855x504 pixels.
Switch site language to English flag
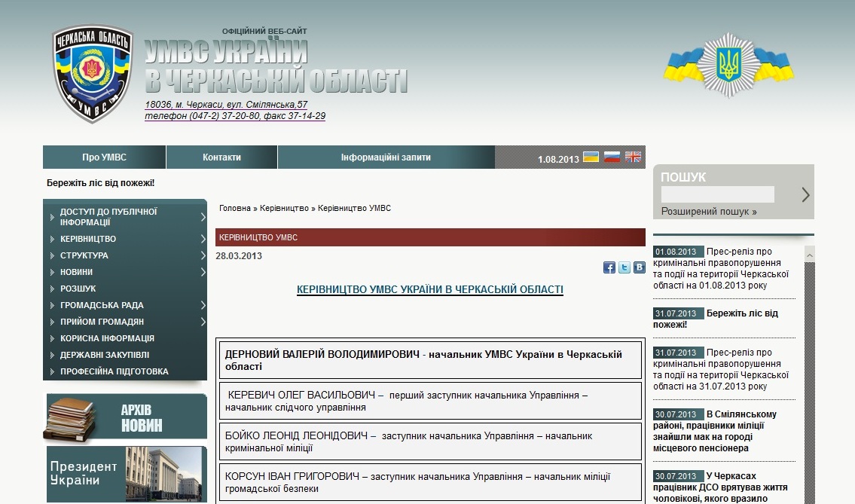tap(633, 157)
